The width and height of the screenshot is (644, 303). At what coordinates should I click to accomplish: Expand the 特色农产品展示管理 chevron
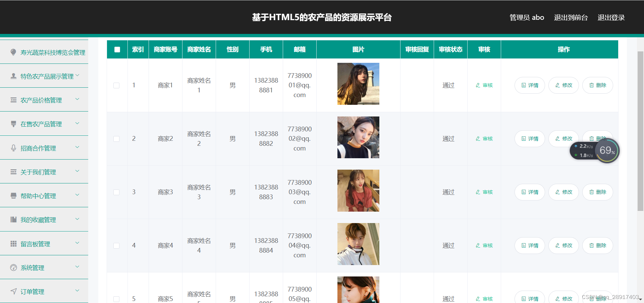click(77, 75)
